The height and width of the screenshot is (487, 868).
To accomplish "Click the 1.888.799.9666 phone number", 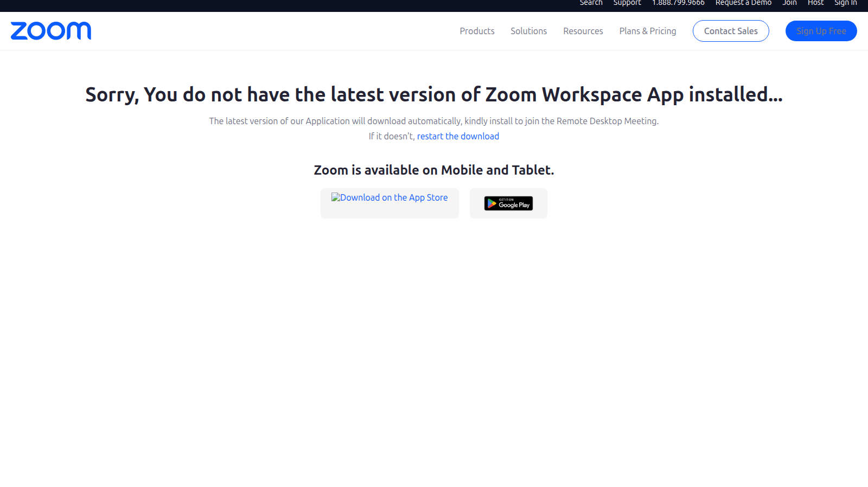I will coord(678,3).
